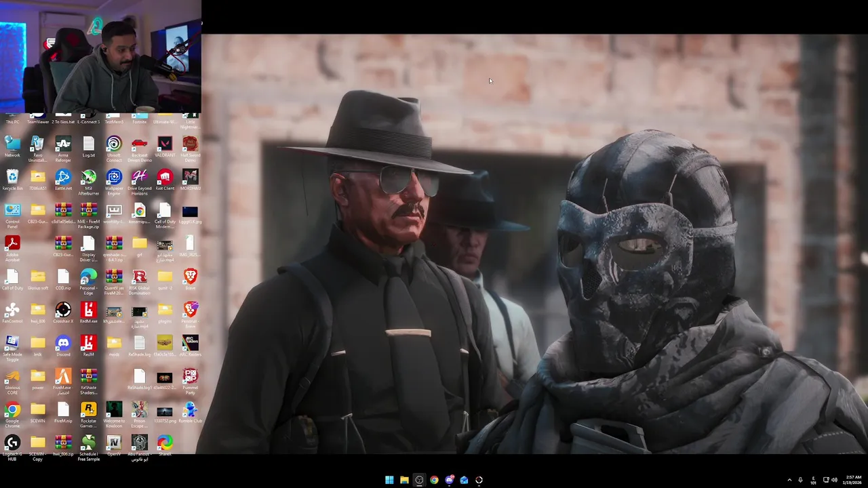The height and width of the screenshot is (488, 868).
Task: Open Adobe Acrobat shortcut
Action: pyautogui.click(x=12, y=249)
